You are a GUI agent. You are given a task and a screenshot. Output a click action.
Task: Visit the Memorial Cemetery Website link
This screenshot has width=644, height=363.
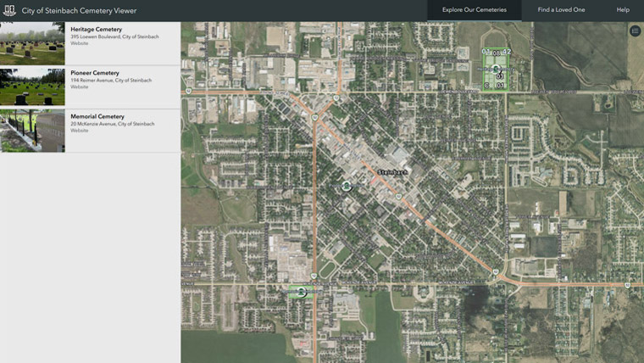point(80,131)
